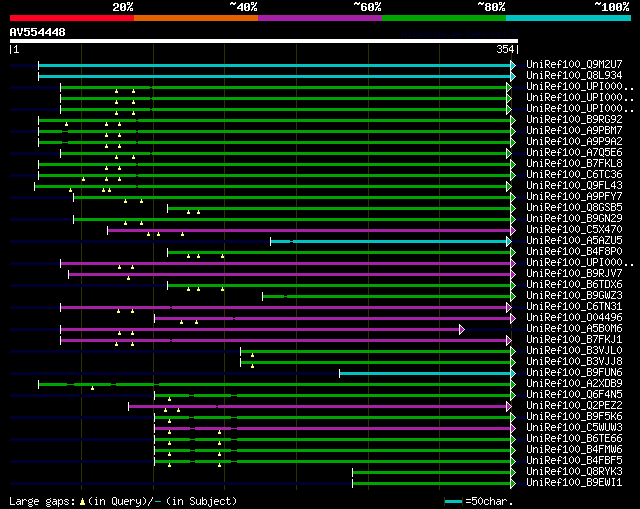Click the cyan ~100% identity legend segment
The width and height of the screenshot is (640, 509).
[x=569, y=18]
